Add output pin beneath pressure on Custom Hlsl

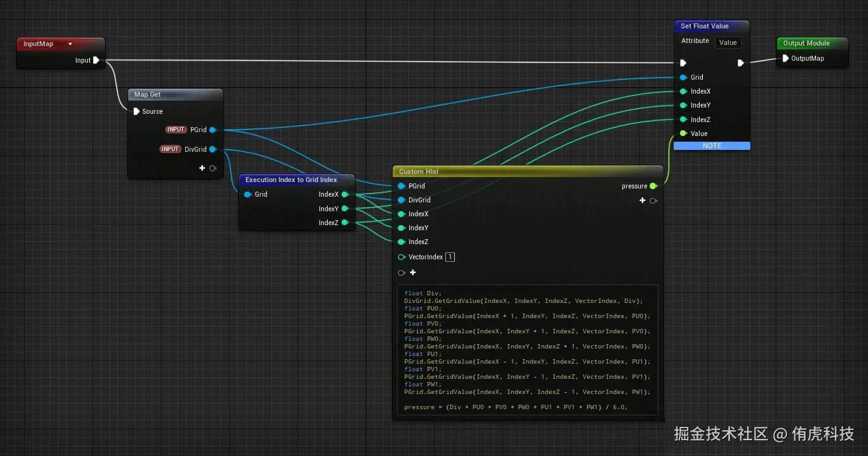tap(643, 200)
